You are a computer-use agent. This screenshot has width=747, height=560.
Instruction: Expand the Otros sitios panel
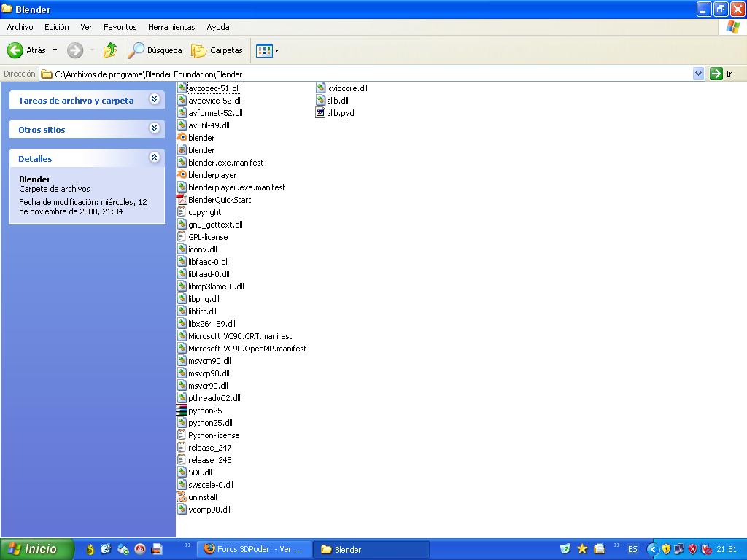coord(155,128)
